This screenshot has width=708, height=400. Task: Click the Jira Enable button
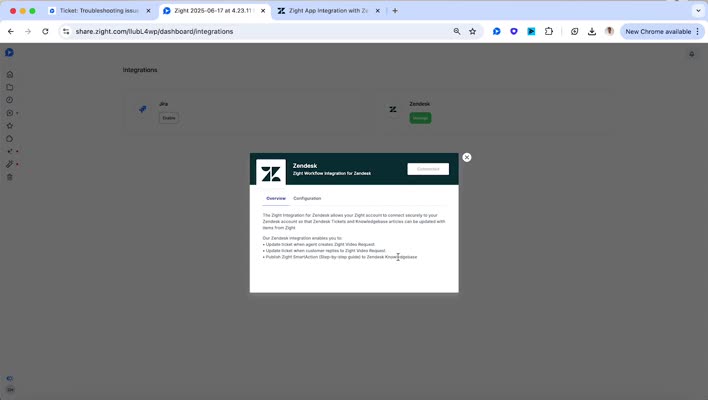click(x=169, y=118)
